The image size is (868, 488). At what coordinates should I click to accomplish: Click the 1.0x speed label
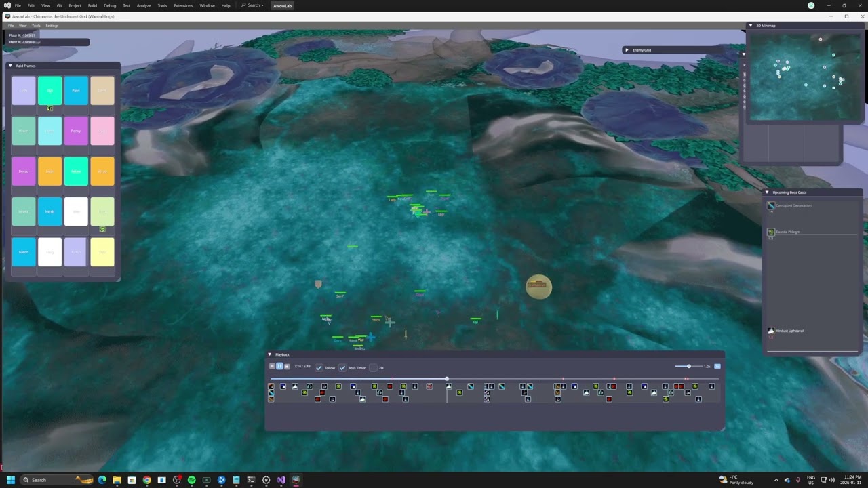(707, 367)
